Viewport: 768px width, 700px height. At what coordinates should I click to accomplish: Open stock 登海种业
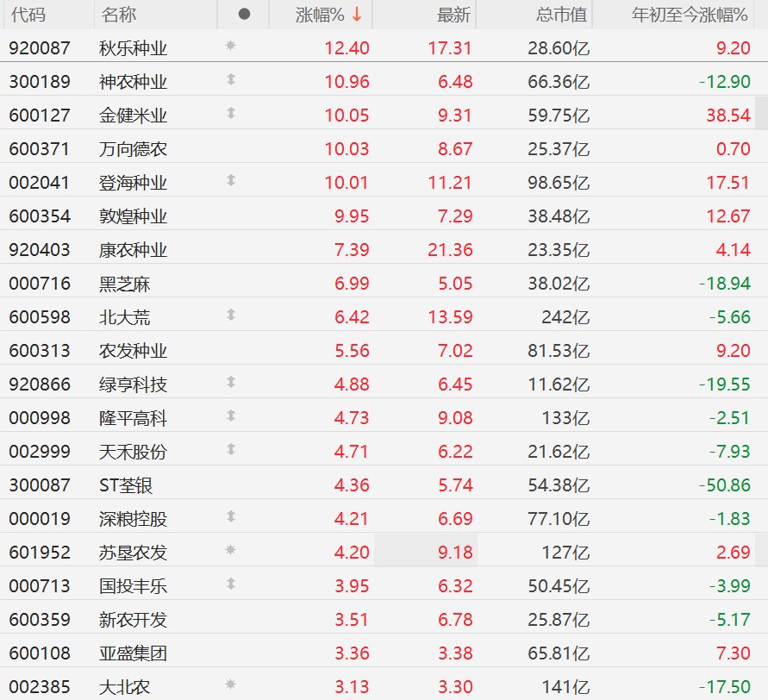point(134,183)
